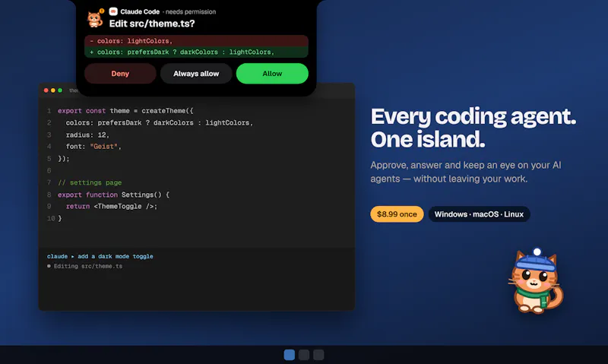
Task: Click the $8.99 once price badge
Action: (397, 214)
